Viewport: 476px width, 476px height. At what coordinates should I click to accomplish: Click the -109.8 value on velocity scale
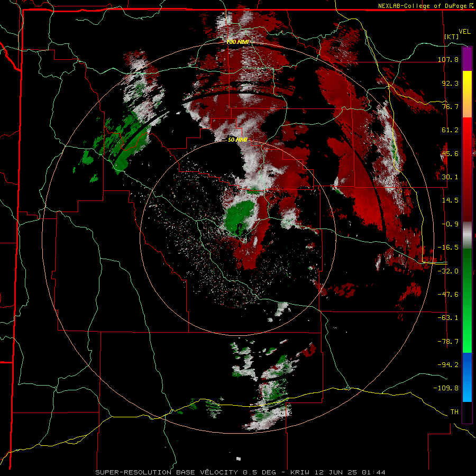pos(446,388)
